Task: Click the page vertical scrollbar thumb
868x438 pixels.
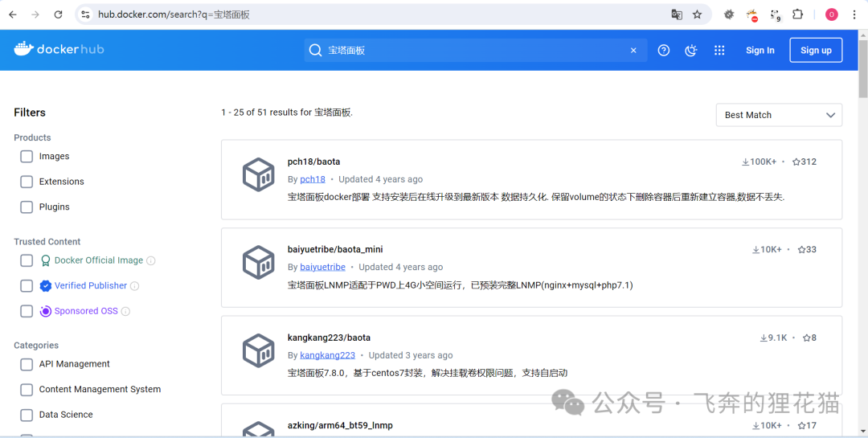Action: [x=862, y=69]
